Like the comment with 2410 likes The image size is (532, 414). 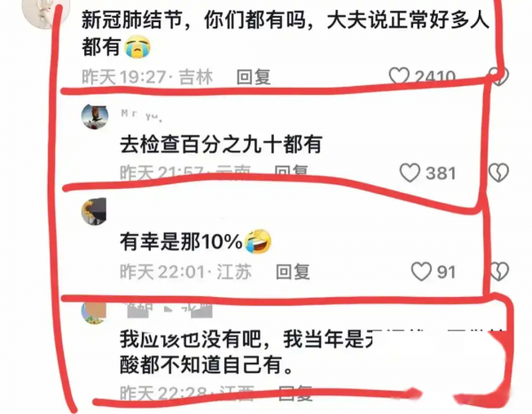[x=399, y=75]
